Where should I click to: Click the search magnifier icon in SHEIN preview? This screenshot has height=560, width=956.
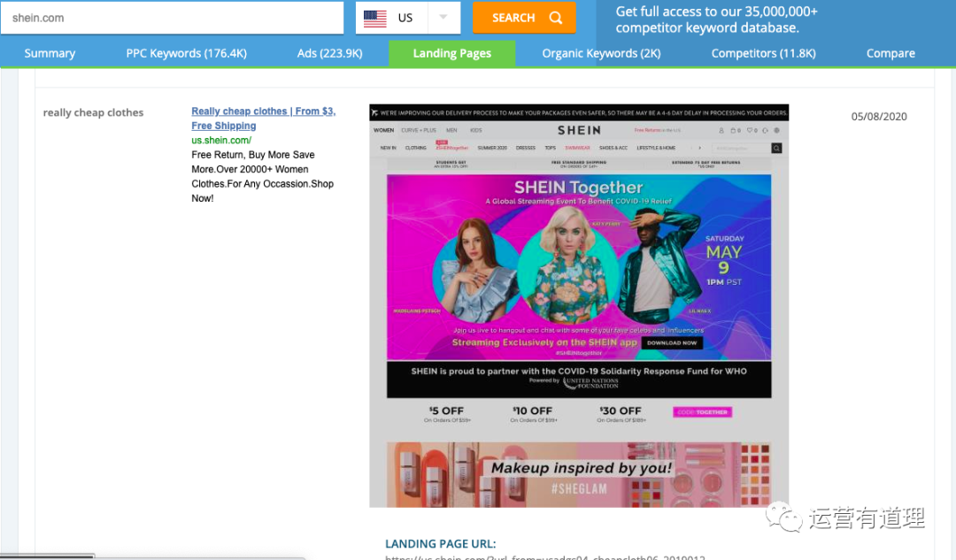pyautogui.click(x=776, y=149)
